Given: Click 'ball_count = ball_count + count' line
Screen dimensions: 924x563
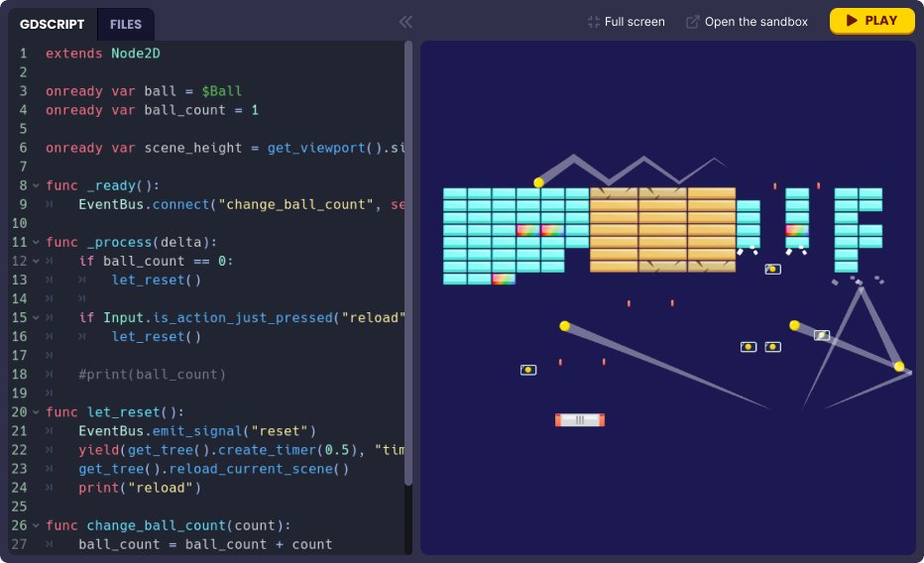Looking at the screenshot, I should [x=205, y=544].
